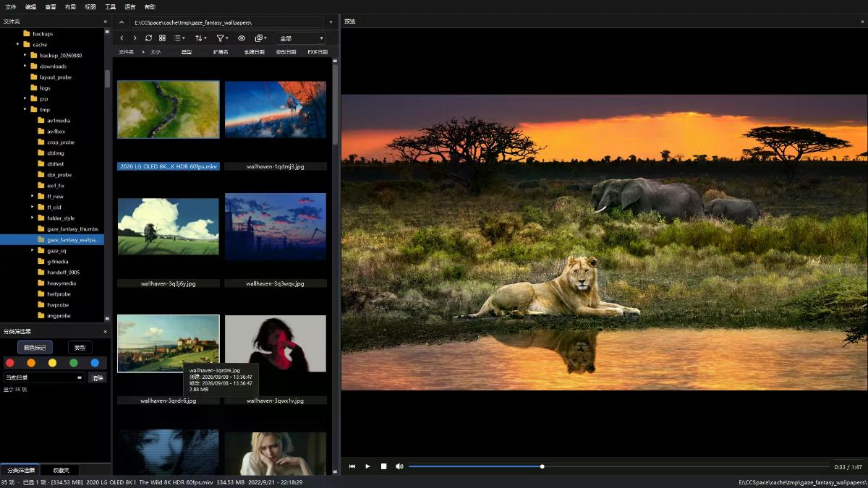Viewport: 868px width, 488px height.
Task: Select the wallhaven-1qdmj3.jpg thumbnail
Action: pyautogui.click(x=276, y=109)
